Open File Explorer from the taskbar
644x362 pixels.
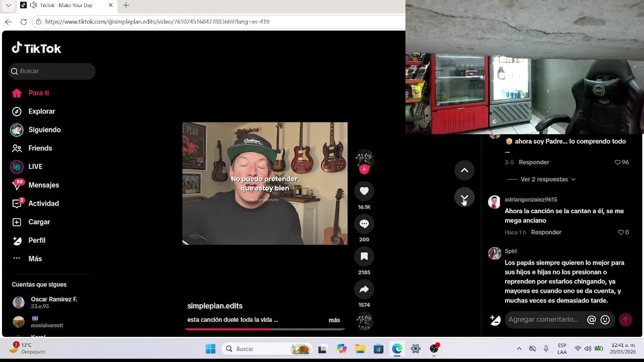(360, 349)
